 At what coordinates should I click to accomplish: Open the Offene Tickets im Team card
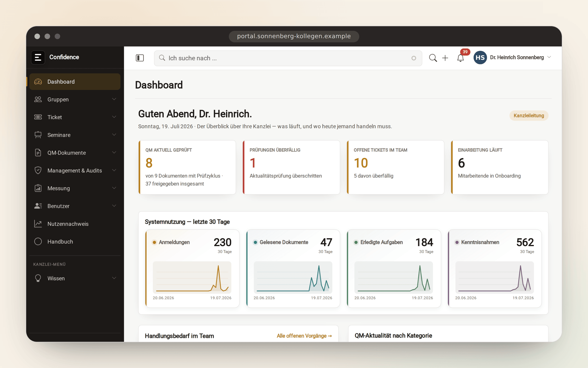395,167
